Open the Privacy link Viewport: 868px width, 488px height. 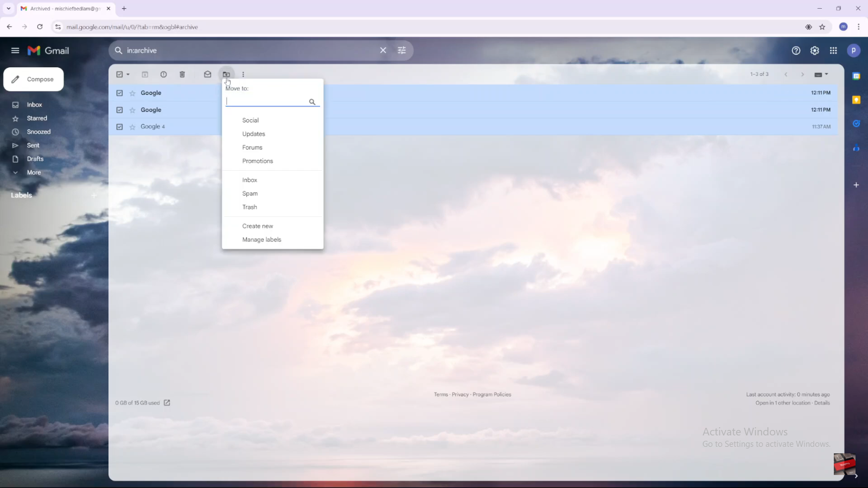(x=460, y=395)
